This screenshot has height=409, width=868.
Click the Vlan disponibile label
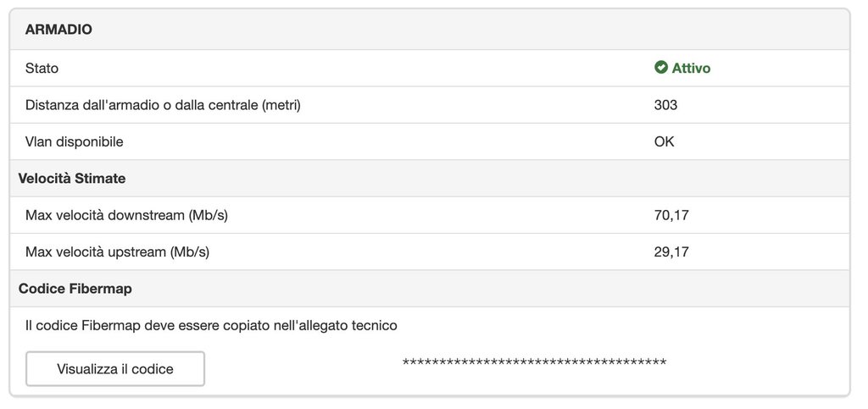click(75, 141)
